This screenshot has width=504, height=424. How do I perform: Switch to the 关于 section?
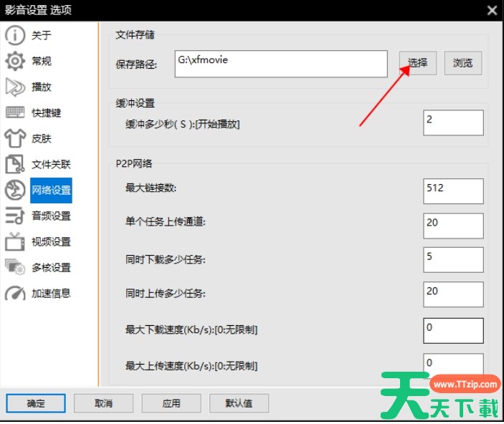pyautogui.click(x=41, y=35)
